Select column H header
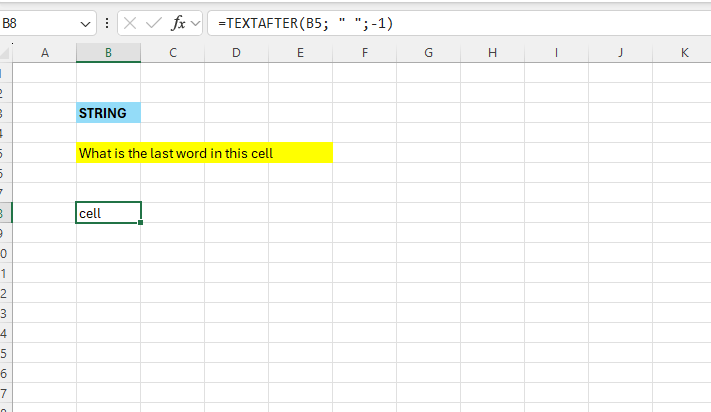 (x=492, y=52)
